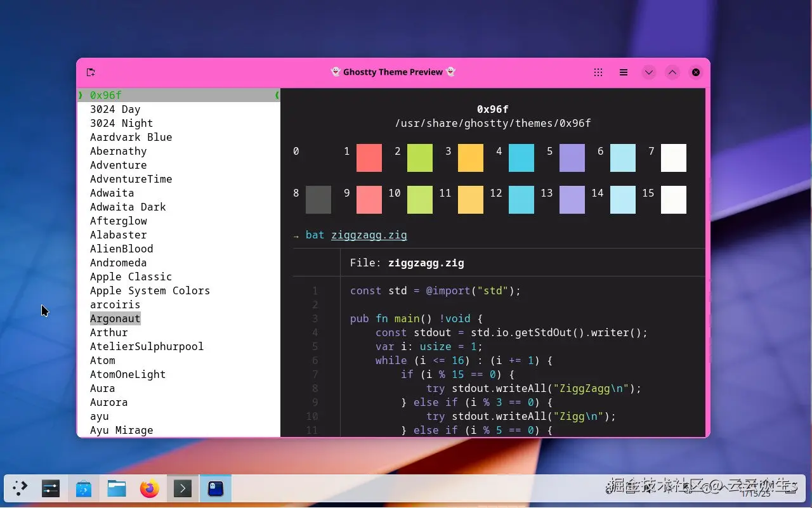Choose the Aardvark Blue theme
This screenshot has height=508, width=812.
pos(131,137)
